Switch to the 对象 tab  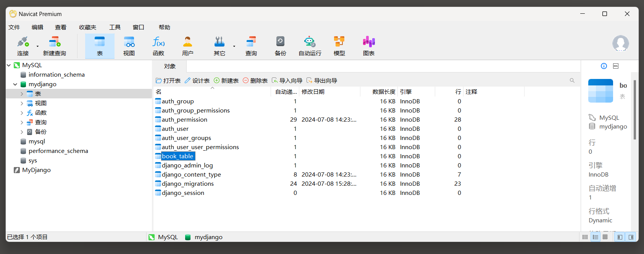[170, 66]
